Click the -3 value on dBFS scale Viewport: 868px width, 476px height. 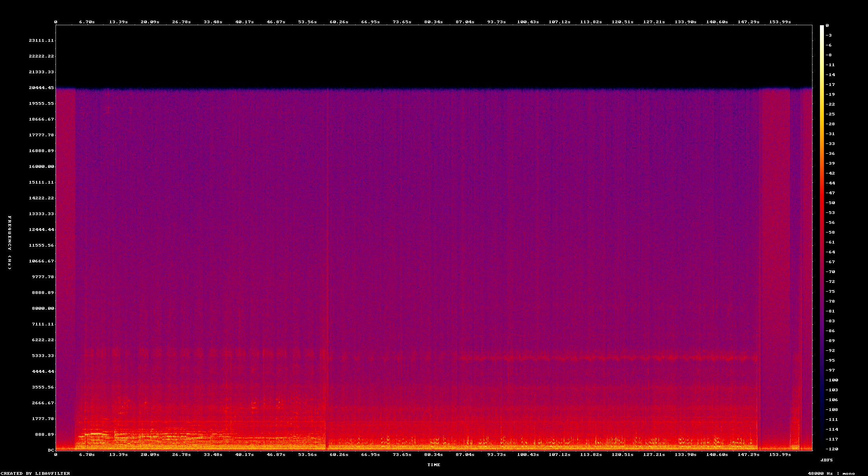click(829, 35)
